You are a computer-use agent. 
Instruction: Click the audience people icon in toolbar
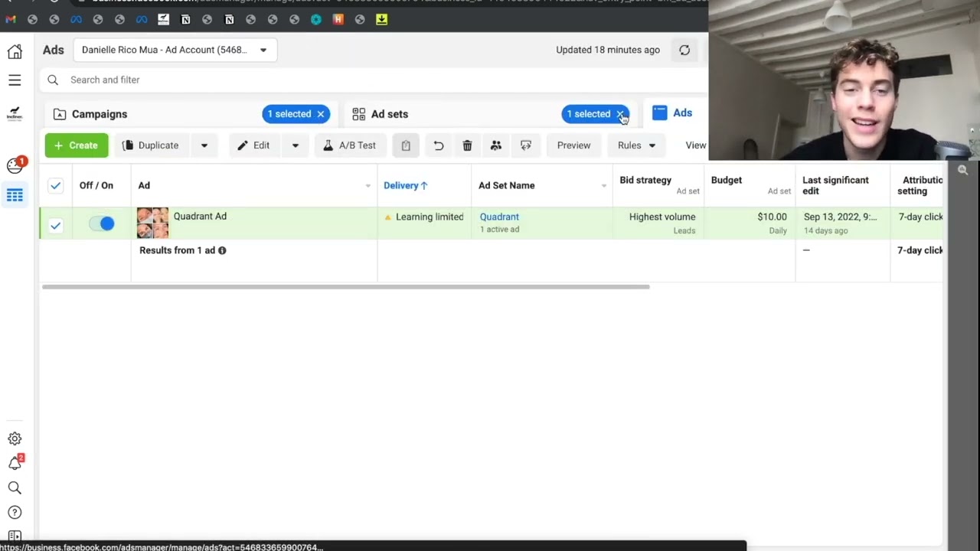(496, 145)
